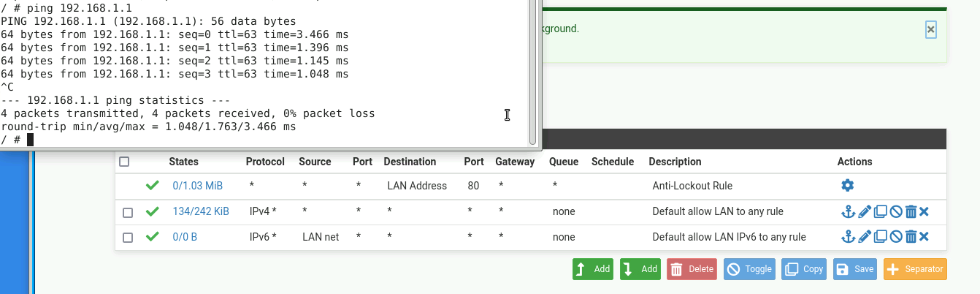This screenshot has width=980, height=294.
Task: Check the IPv4 allow LAN rule checkbox
Action: coord(128,213)
